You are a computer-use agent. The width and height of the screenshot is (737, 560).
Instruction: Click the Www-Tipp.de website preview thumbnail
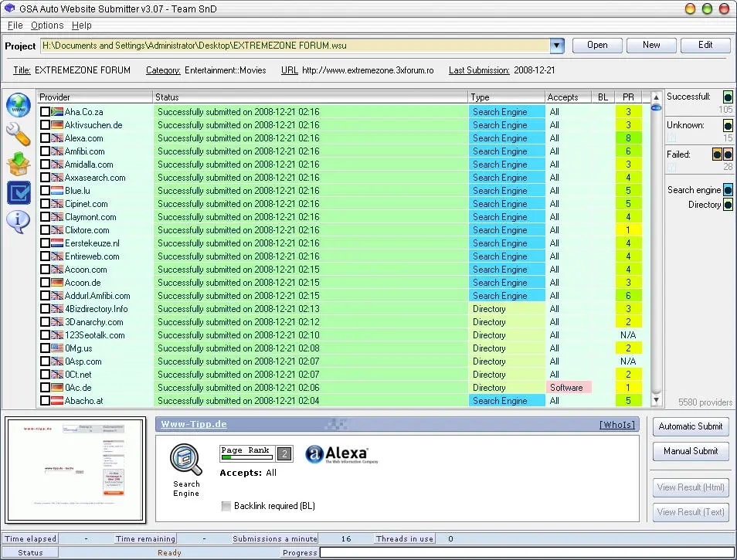point(75,470)
